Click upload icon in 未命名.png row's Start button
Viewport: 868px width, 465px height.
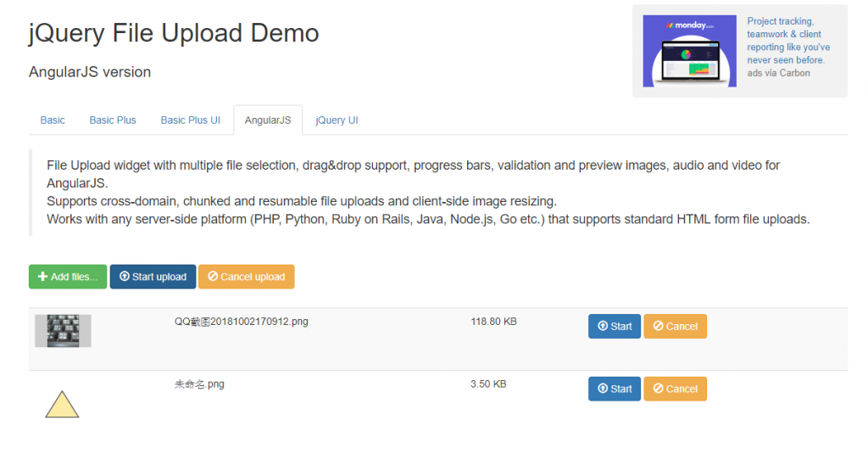click(x=603, y=389)
